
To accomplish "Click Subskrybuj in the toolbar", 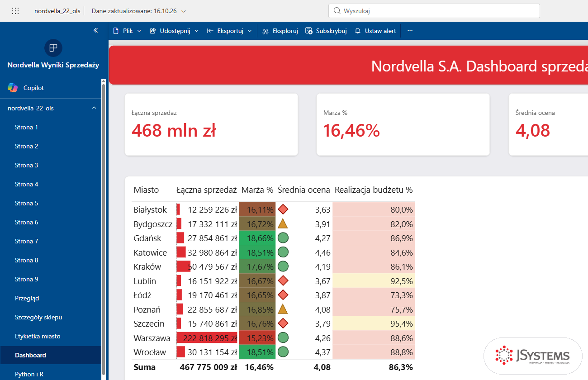I will [326, 31].
